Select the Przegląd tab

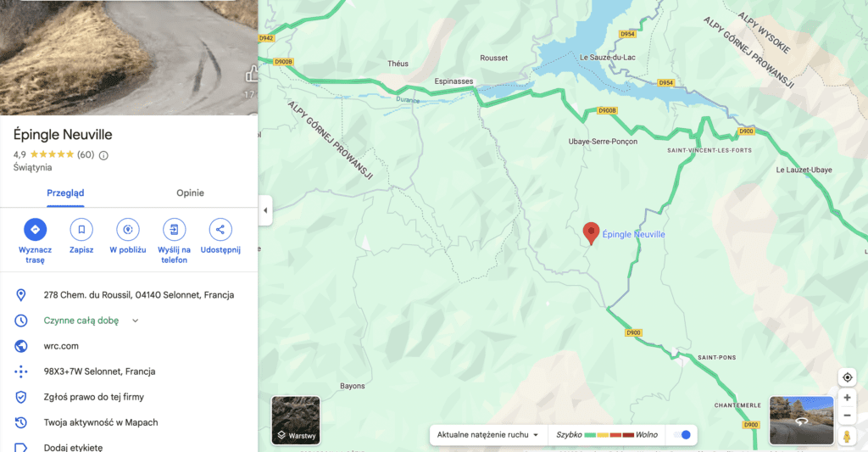tap(65, 193)
